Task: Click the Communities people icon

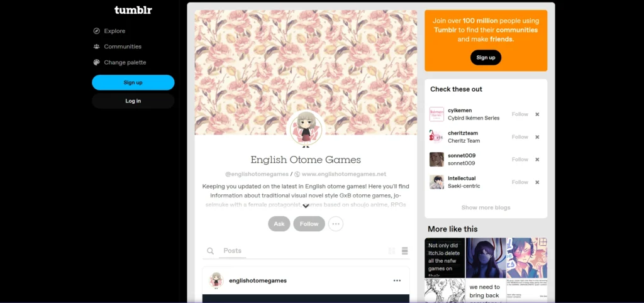Action: 96,47
